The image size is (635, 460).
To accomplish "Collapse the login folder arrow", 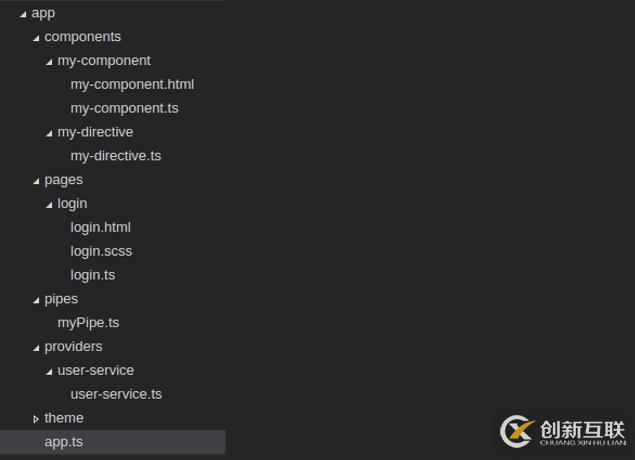I will 49,205.
